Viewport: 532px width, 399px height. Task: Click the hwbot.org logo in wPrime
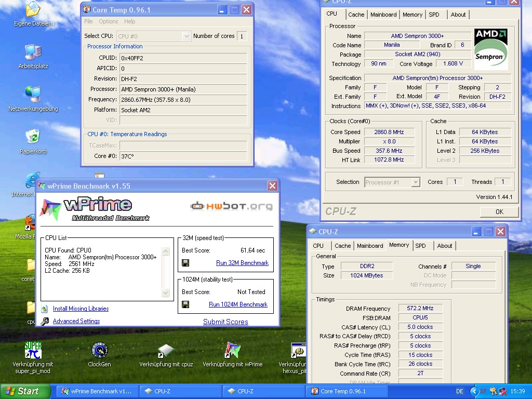(231, 206)
